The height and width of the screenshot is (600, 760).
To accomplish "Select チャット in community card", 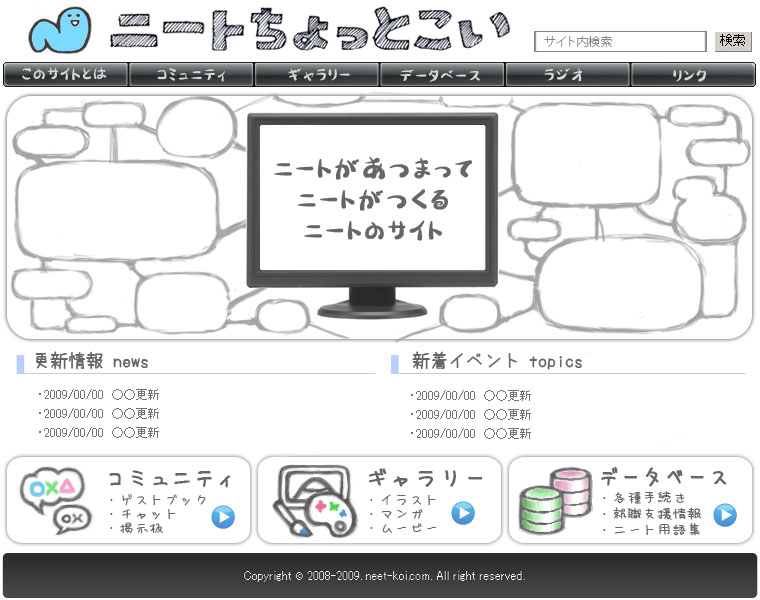I will click(x=148, y=514).
